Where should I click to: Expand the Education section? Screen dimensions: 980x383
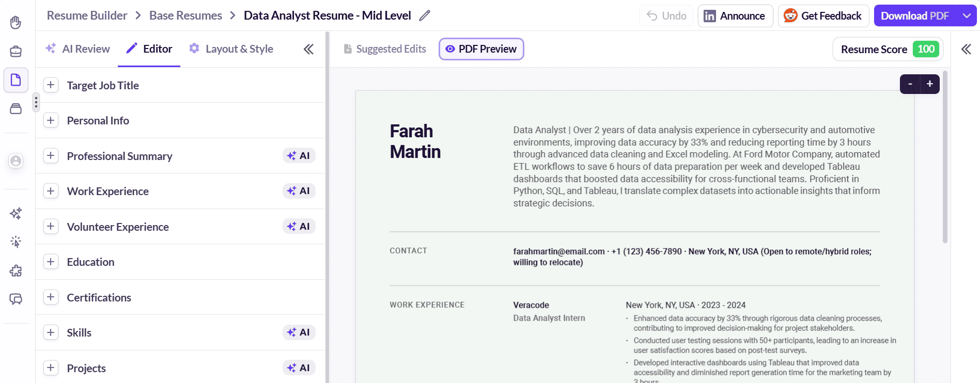(51, 262)
